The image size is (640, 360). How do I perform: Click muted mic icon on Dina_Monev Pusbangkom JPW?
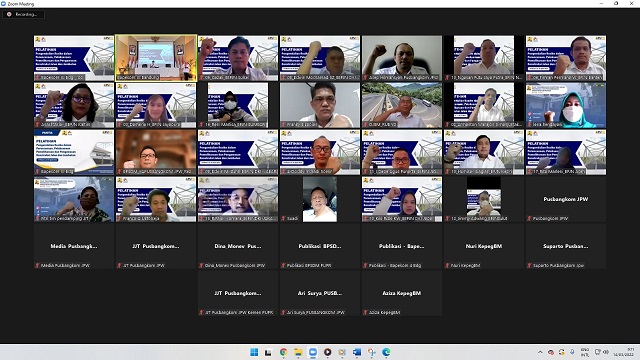[x=201, y=266]
